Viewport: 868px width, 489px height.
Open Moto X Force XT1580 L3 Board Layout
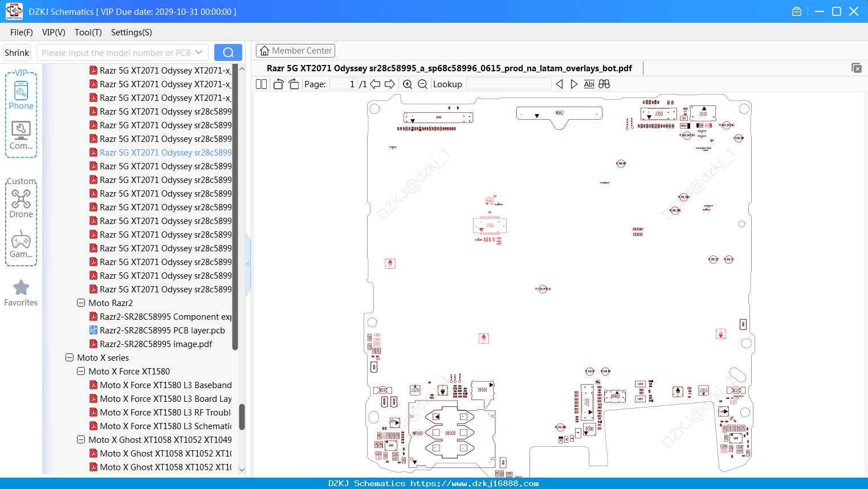tap(166, 399)
